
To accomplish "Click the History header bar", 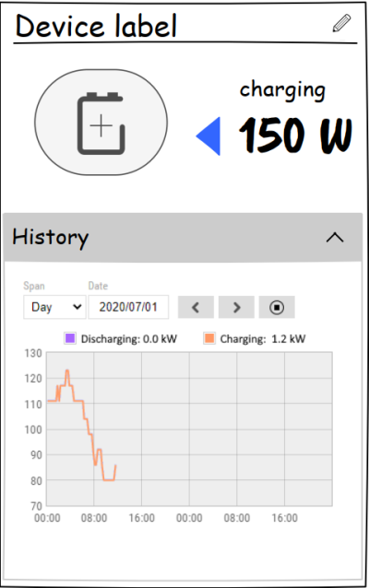I will click(x=183, y=238).
